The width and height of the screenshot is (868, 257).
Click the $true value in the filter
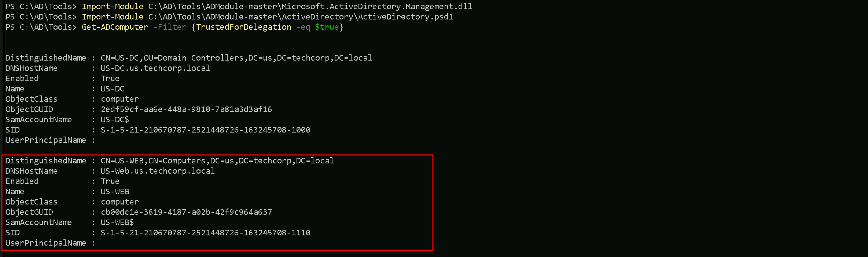click(x=327, y=27)
